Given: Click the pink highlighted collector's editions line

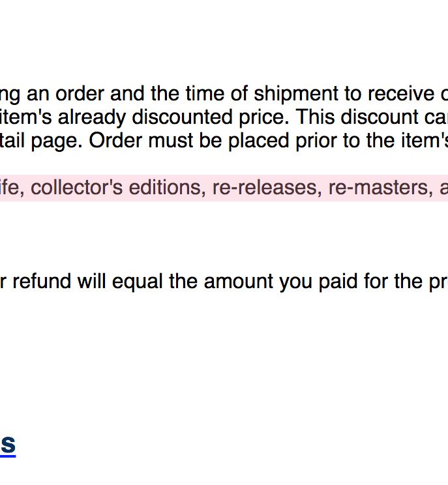Looking at the screenshot, I should tap(224, 188).
